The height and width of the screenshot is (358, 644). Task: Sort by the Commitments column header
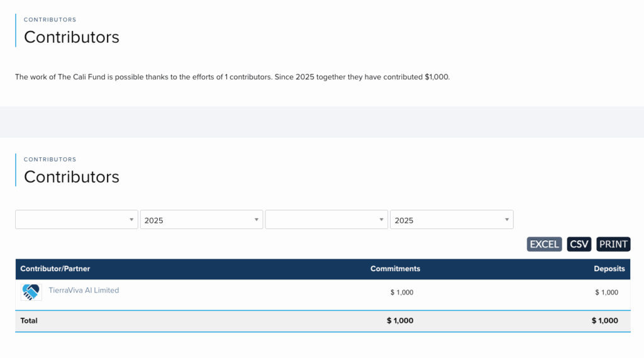395,269
